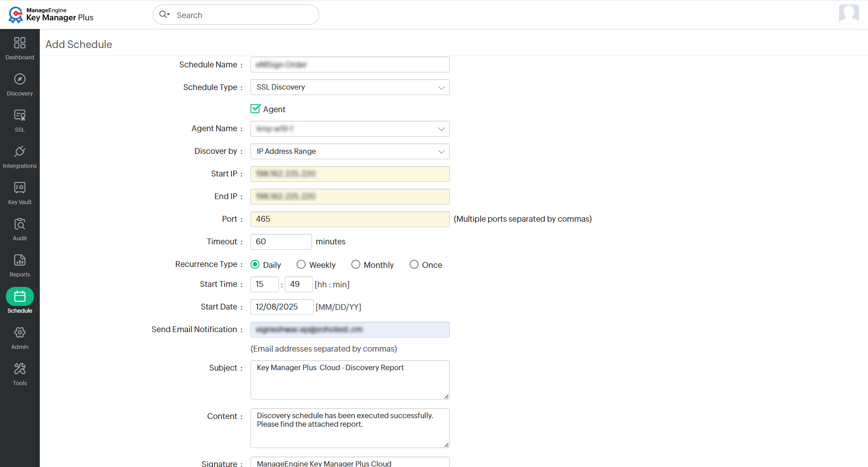Select the Daily recurrence option

point(255,264)
